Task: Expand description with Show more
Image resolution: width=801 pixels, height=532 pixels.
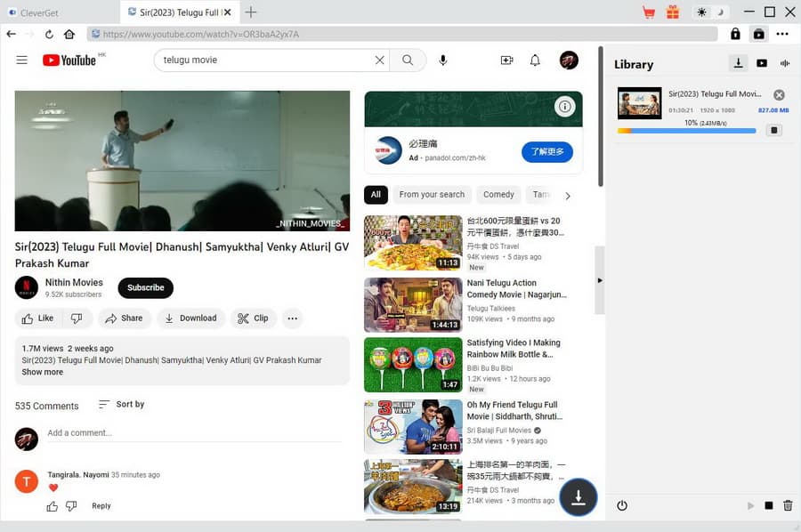Action: coord(43,373)
